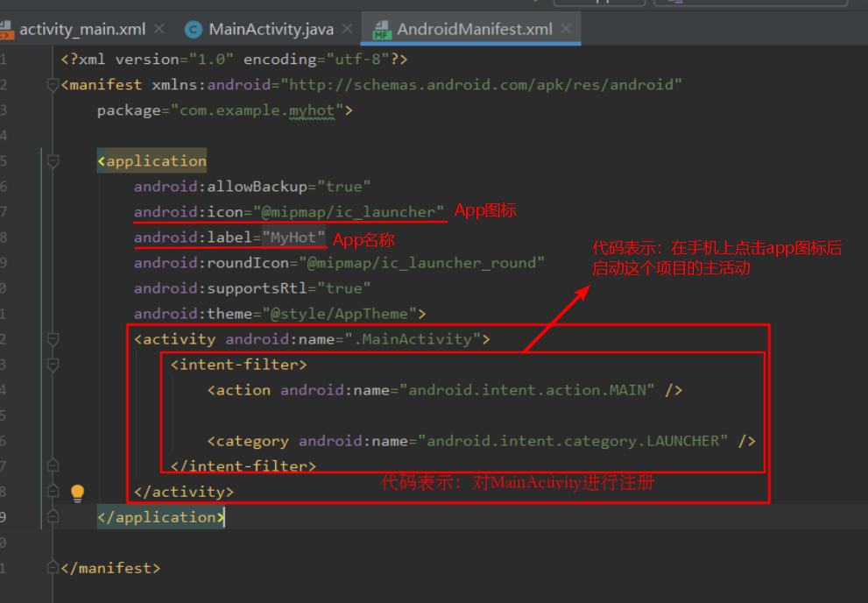Click the AndroidManifest.xml MF file icon
868x603 pixels.
[x=382, y=30]
